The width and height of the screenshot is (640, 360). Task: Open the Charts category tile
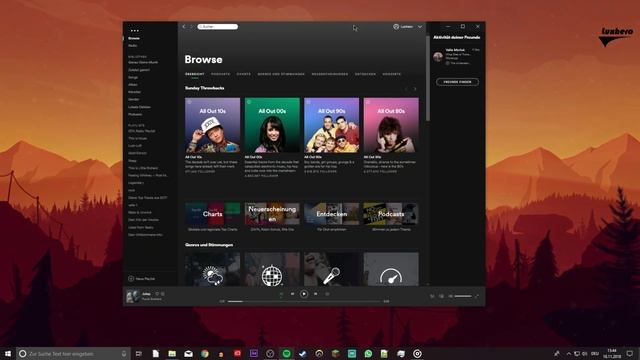pyautogui.click(x=213, y=213)
